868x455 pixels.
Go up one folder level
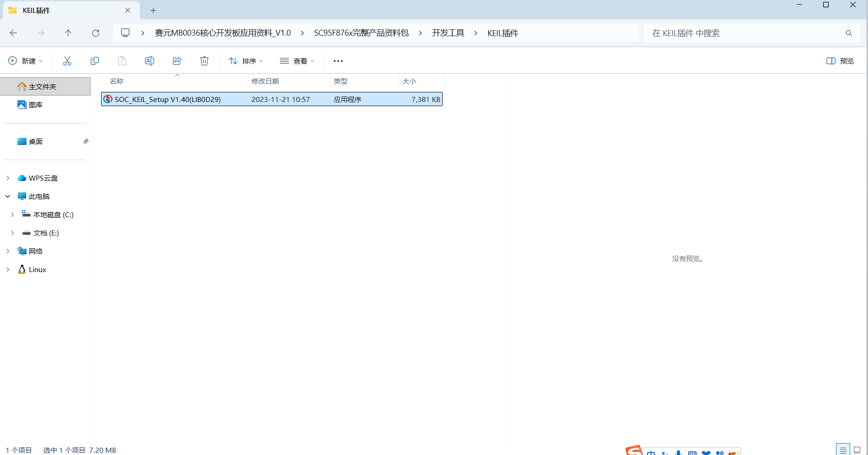coord(68,33)
